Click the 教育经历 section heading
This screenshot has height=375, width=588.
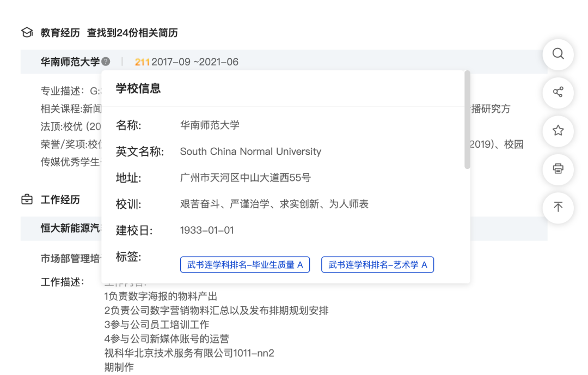click(x=60, y=33)
